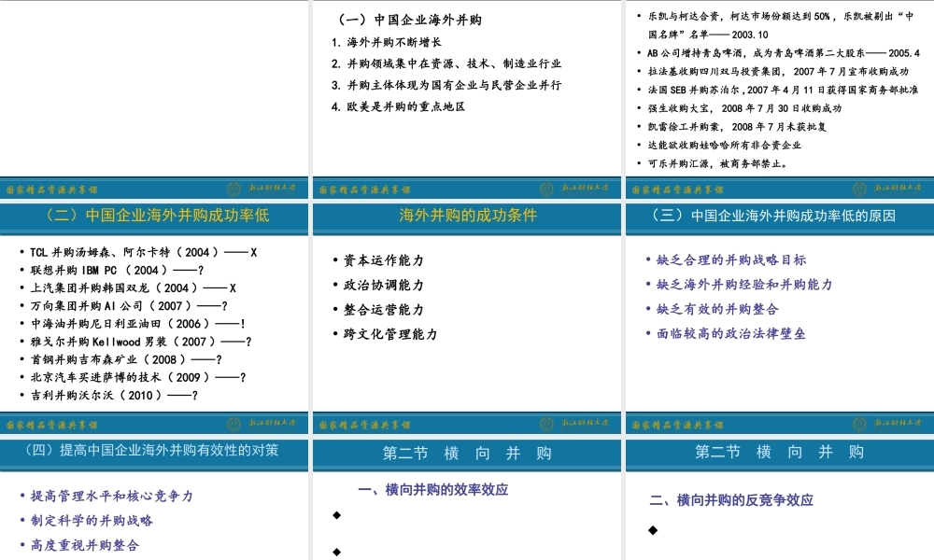The width and height of the screenshot is (934, 560).
Task: Click the seal logo in the bottom-left slide footer
Action: [x=233, y=423]
